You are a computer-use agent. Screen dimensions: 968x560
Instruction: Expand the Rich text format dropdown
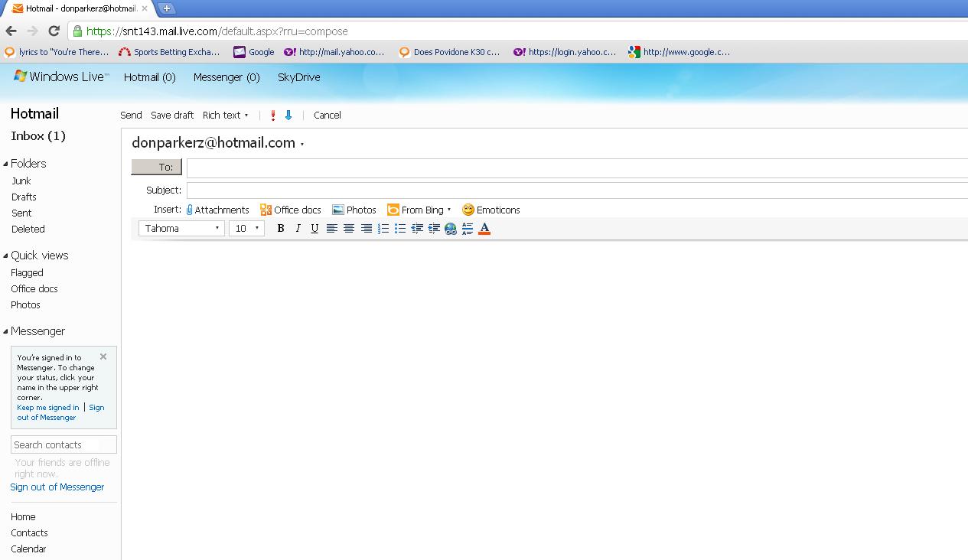(x=225, y=116)
